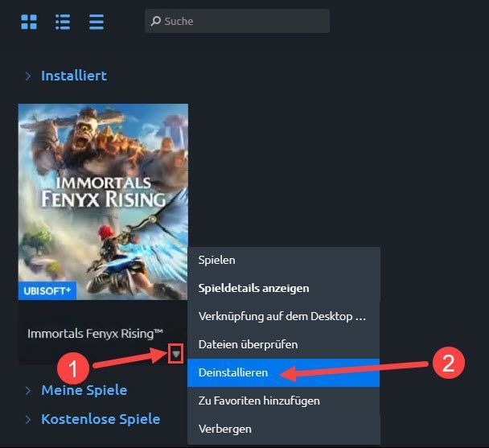Switch to detailed list view
Viewport: 489px width, 448px height.
click(x=63, y=22)
